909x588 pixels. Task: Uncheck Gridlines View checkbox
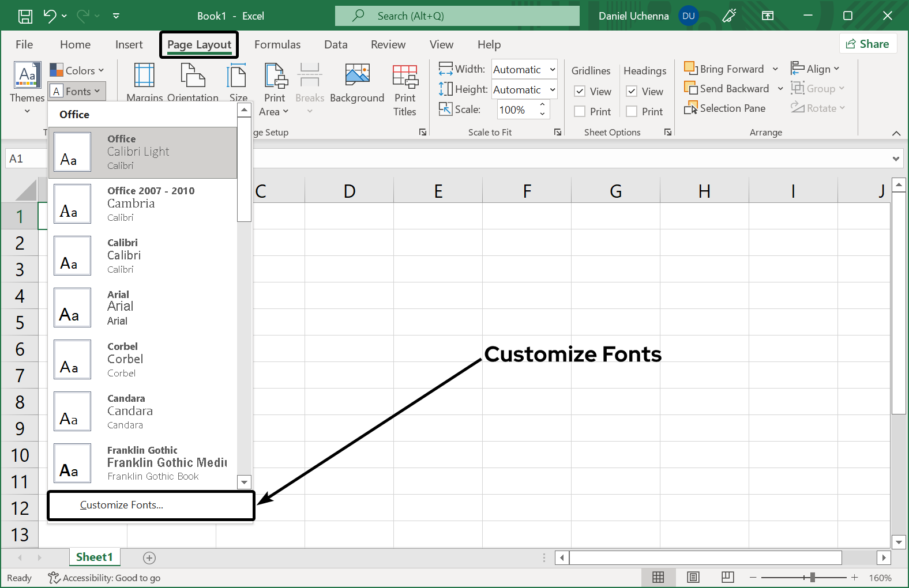[580, 92]
